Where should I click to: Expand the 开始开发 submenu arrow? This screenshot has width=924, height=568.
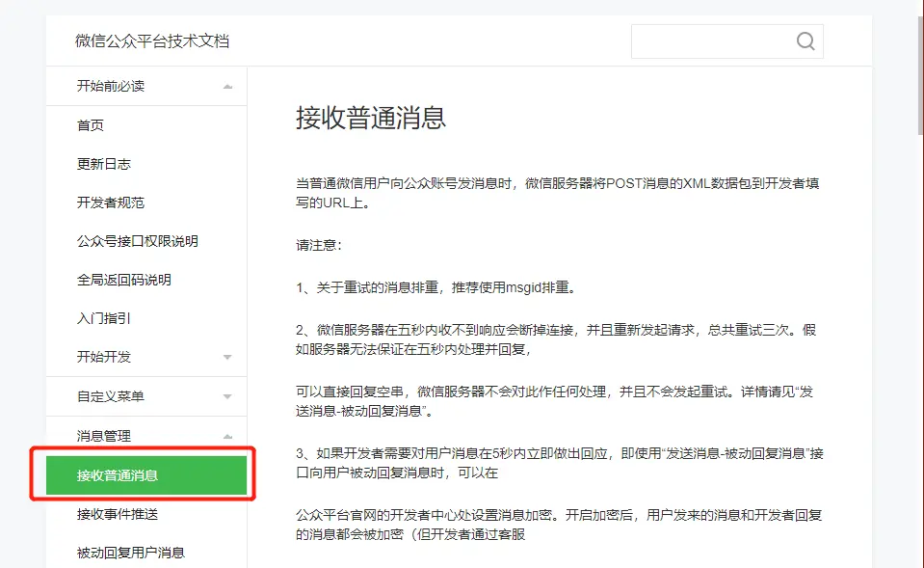coord(227,358)
